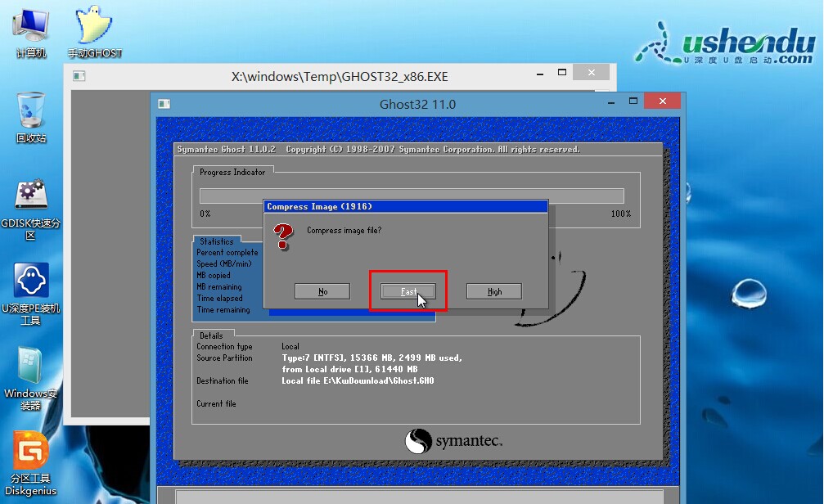Launch the 手动GHOST desktop shortcut
This screenshot has height=504, width=824.
(95, 32)
